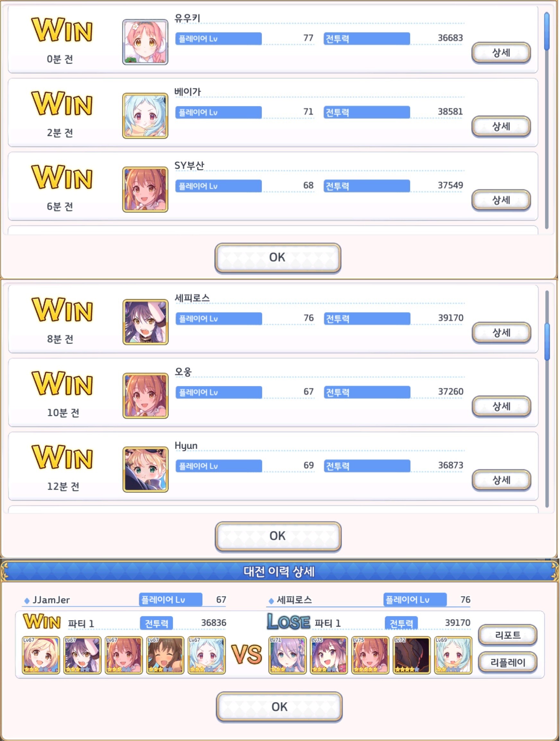Click the first Lv67 blonde party unit
The image size is (560, 741).
(x=41, y=655)
